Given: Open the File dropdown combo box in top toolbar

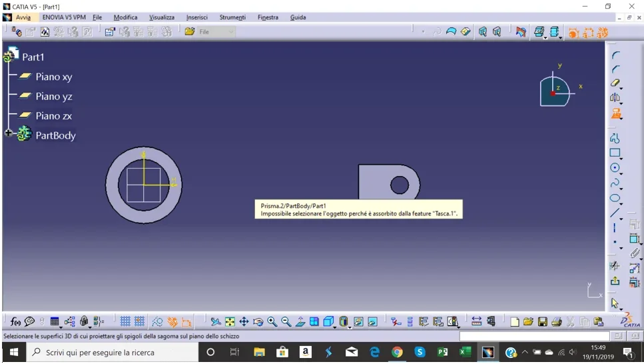Looking at the screenshot, I should point(216,32).
